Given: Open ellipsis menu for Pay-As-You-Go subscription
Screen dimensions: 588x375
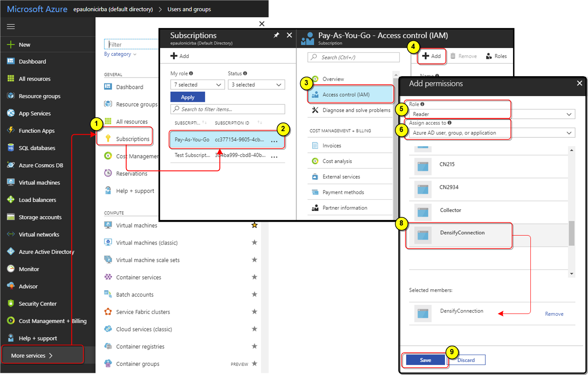Looking at the screenshot, I should [274, 140].
